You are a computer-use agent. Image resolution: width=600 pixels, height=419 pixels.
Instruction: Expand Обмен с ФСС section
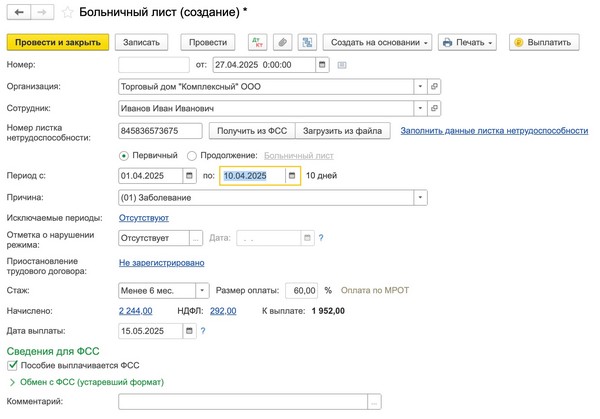pyautogui.click(x=12, y=382)
